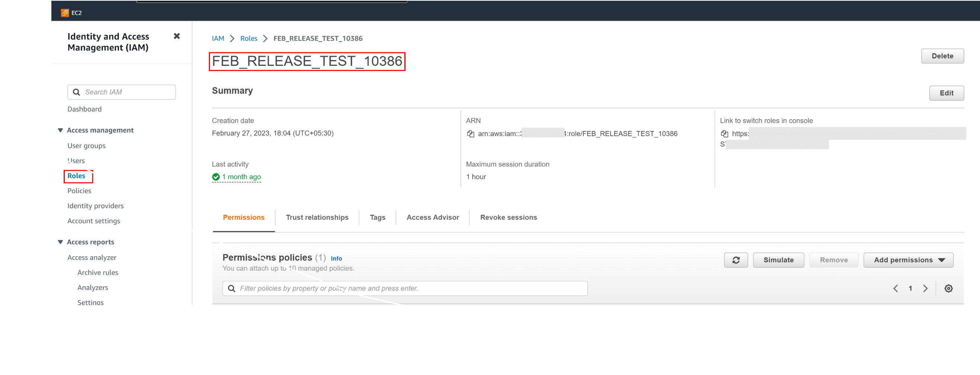Click the Search IAM input field

click(127, 92)
